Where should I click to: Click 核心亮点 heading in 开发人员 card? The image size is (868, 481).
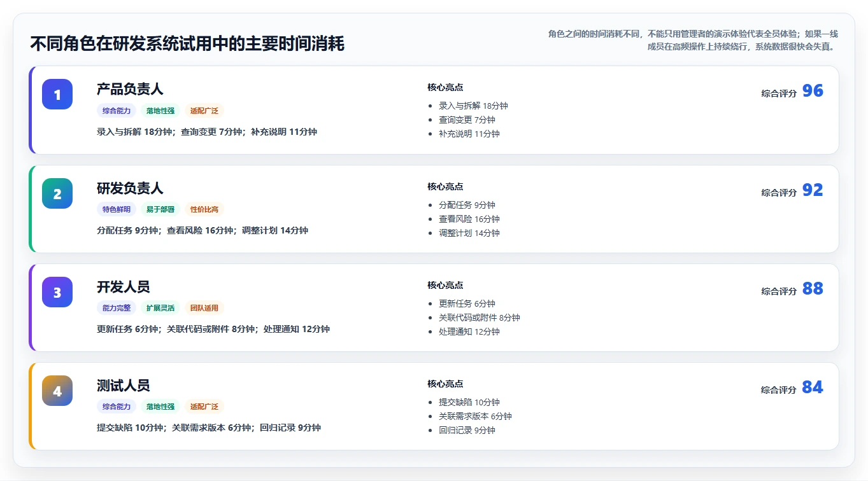click(445, 286)
